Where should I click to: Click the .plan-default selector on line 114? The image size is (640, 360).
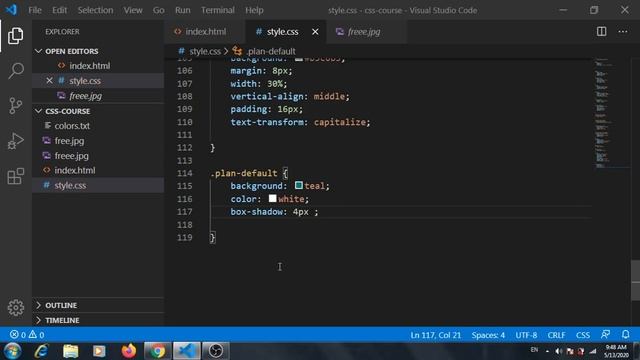pyautogui.click(x=244, y=173)
